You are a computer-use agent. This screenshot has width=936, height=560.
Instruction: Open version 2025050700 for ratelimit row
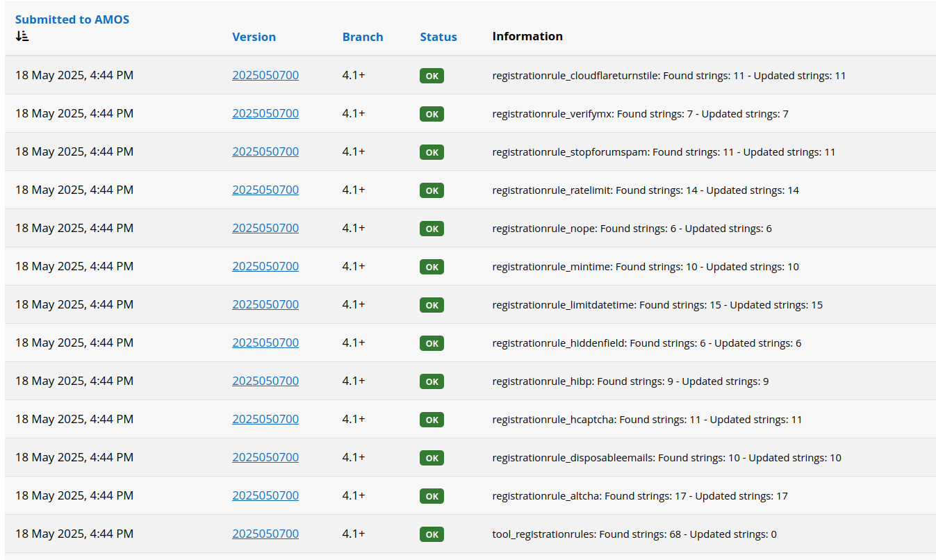(x=265, y=190)
